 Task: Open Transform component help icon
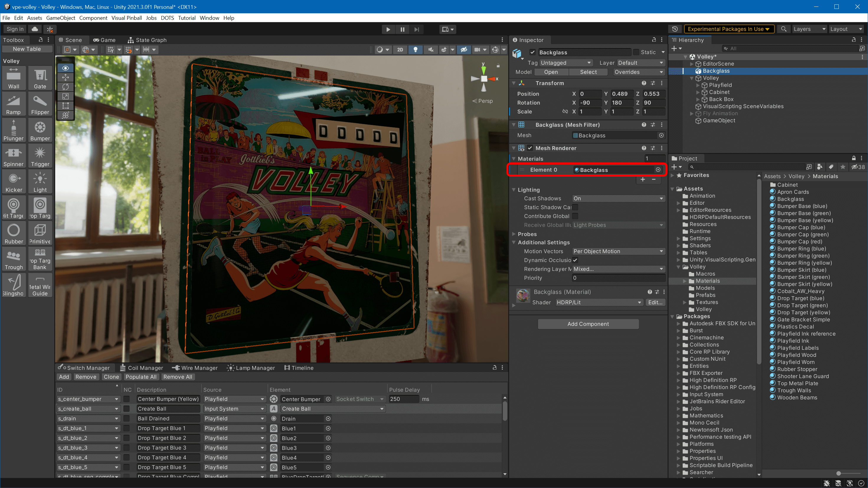coord(644,83)
